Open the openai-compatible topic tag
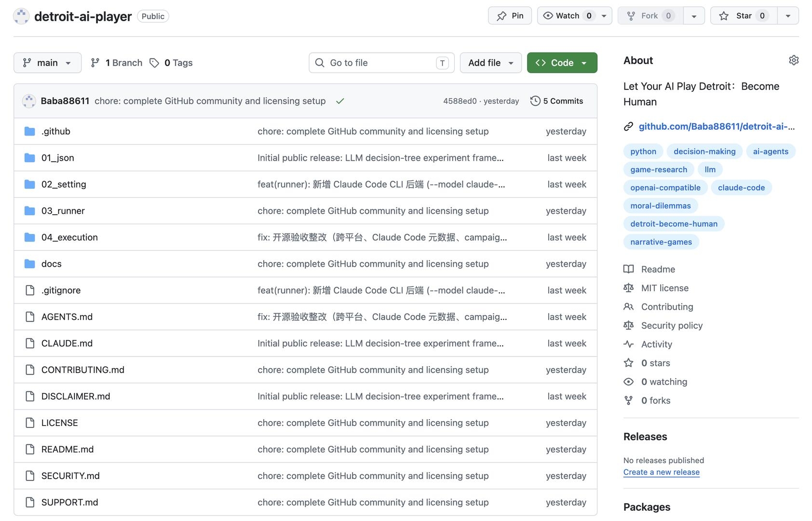This screenshot has width=812, height=521. pyautogui.click(x=665, y=188)
